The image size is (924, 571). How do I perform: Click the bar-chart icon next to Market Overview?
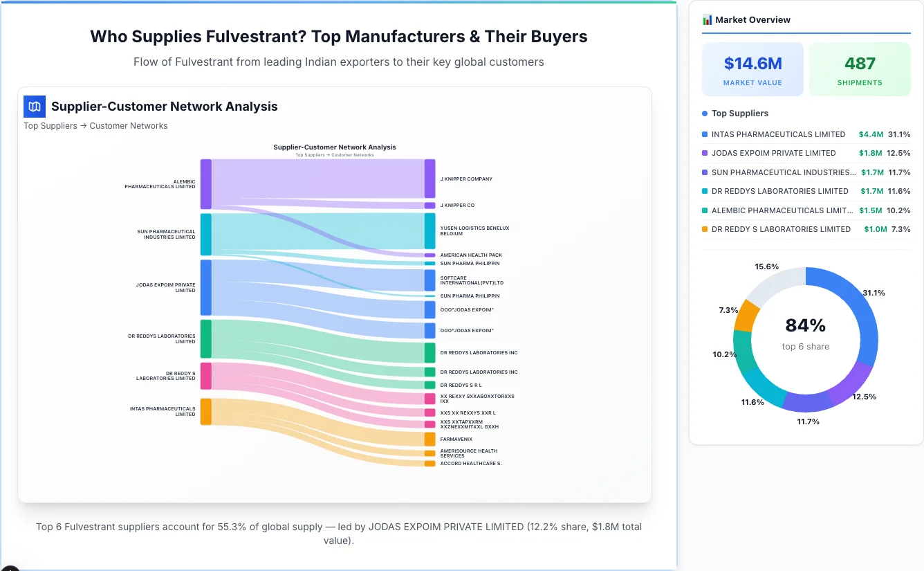707,19
